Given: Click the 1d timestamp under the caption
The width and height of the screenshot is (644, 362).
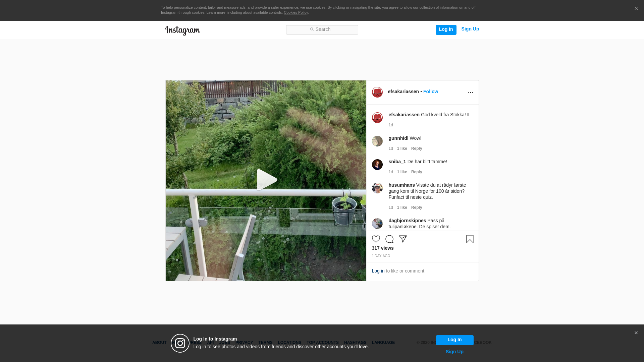Looking at the screenshot, I should coord(391,125).
